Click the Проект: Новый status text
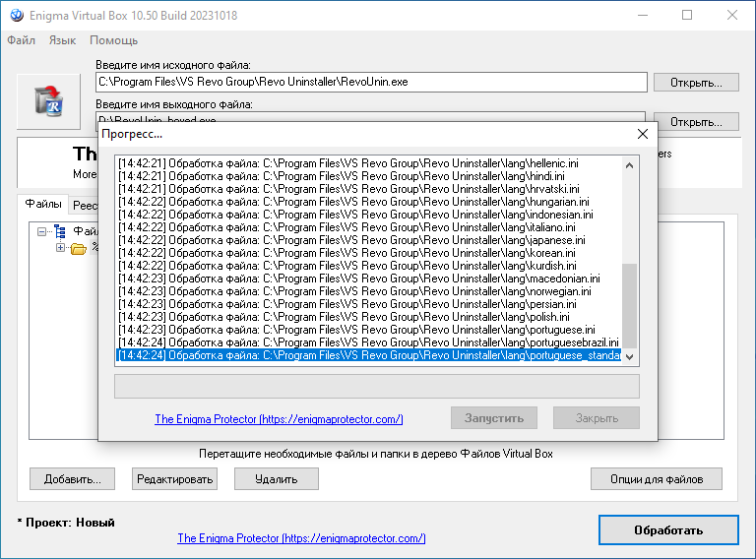This screenshot has height=559, width=756. pyautogui.click(x=66, y=523)
